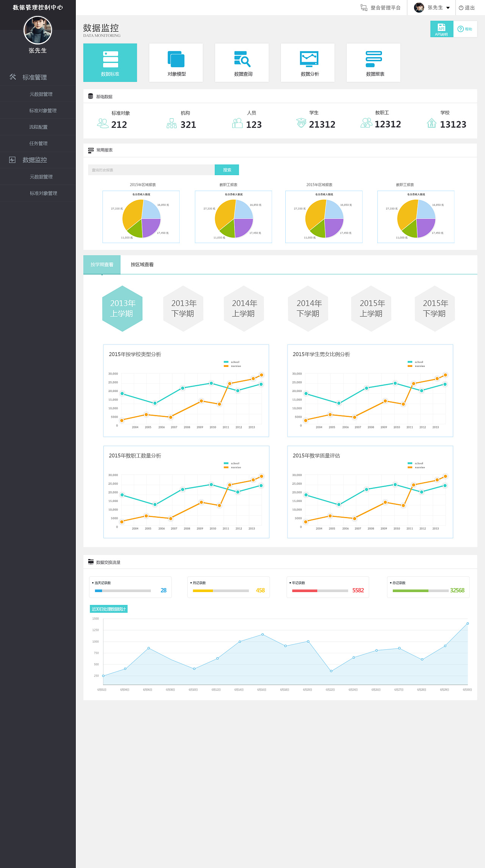
Task: Click the red 年记录数 progress bar
Action: [320, 591]
